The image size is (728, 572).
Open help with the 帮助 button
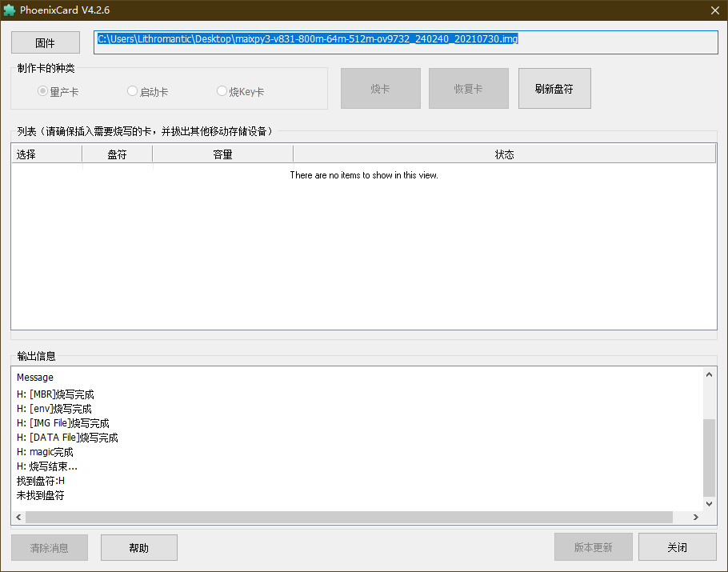139,548
